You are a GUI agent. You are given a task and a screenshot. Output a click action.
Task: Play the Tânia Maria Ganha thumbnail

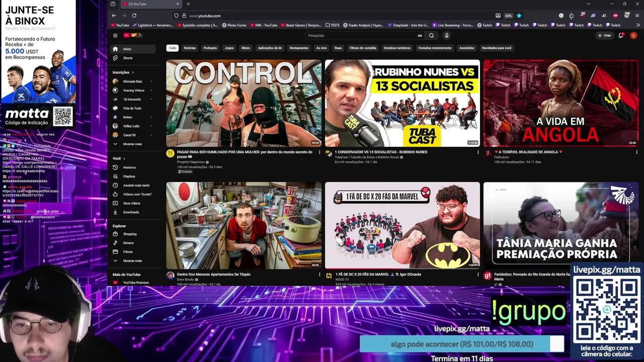click(560, 225)
